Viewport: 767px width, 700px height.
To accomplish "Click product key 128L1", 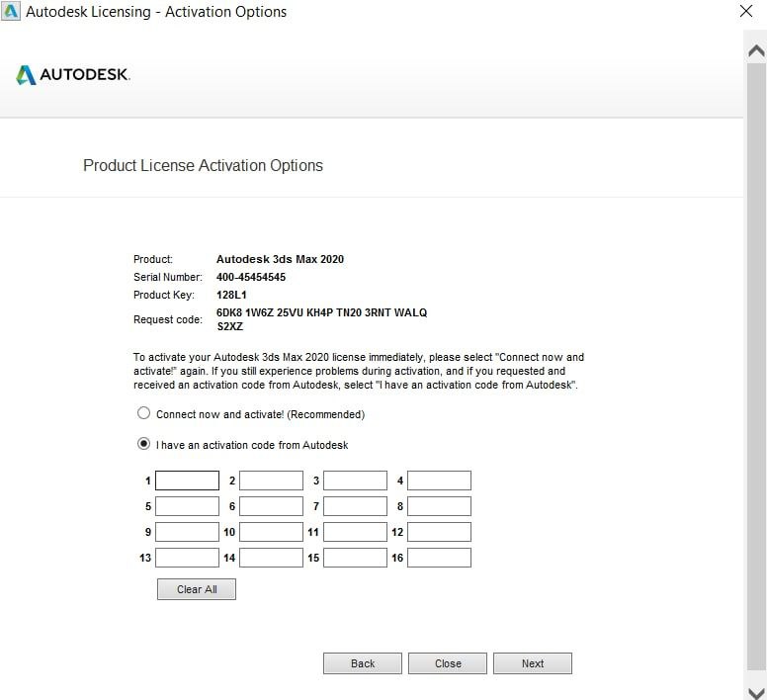I will [x=231, y=295].
